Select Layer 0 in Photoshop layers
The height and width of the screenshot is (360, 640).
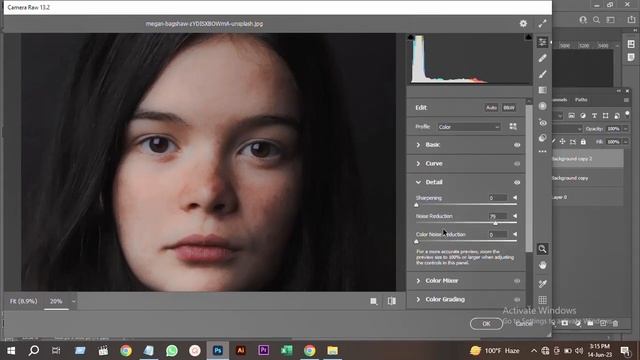[587, 197]
